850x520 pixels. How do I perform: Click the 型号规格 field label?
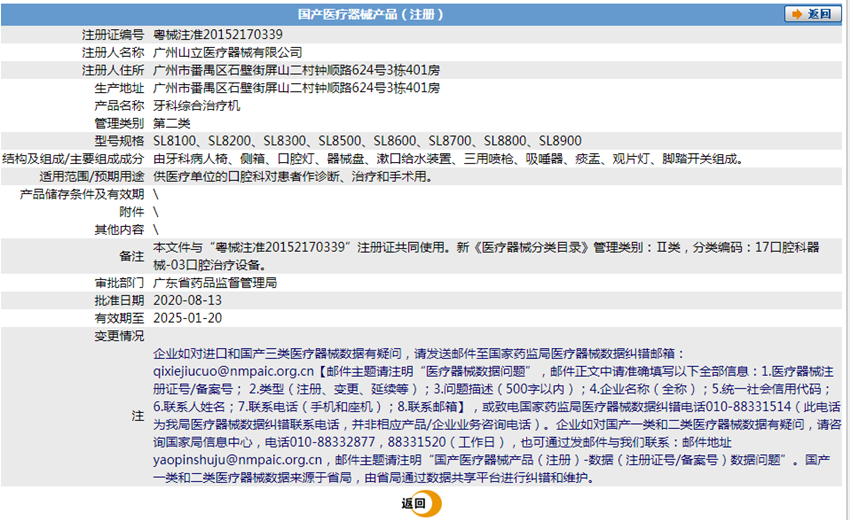(119, 141)
